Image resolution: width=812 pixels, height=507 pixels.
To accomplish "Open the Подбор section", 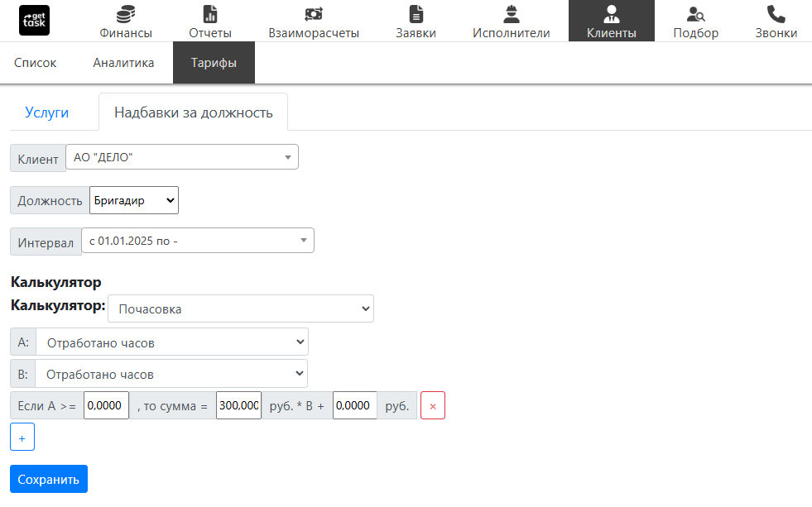I will [x=695, y=22].
